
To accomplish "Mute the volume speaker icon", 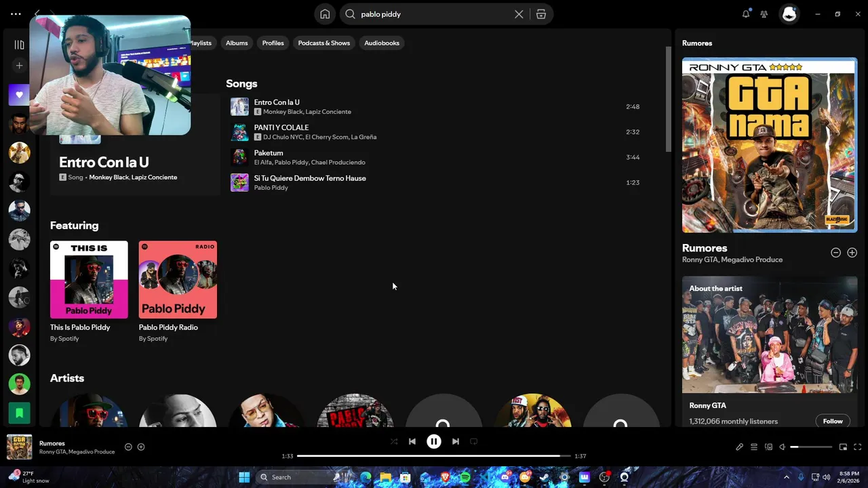I will click(x=782, y=447).
